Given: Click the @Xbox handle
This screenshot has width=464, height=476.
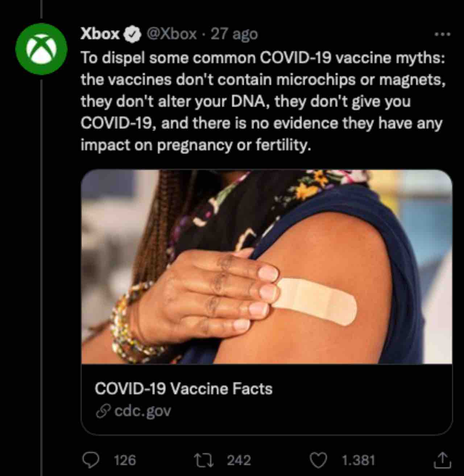Looking at the screenshot, I should 171,34.
